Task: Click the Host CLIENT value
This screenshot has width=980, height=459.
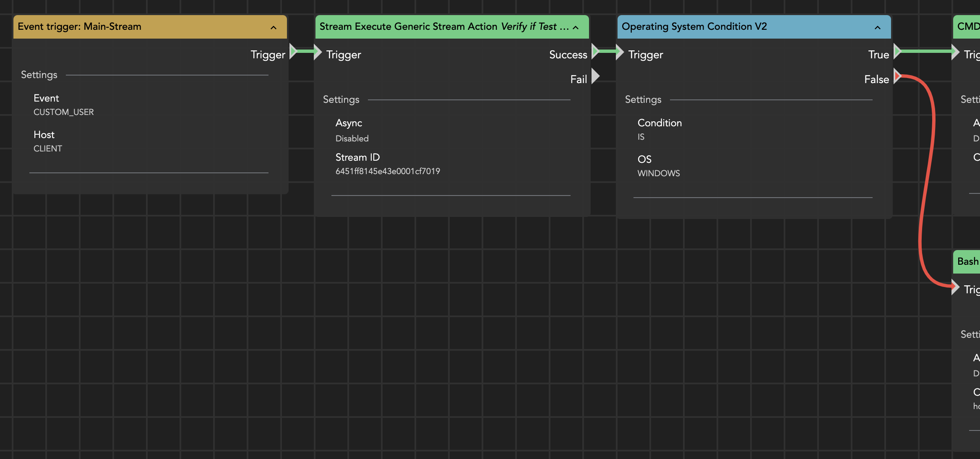Action: [48, 149]
